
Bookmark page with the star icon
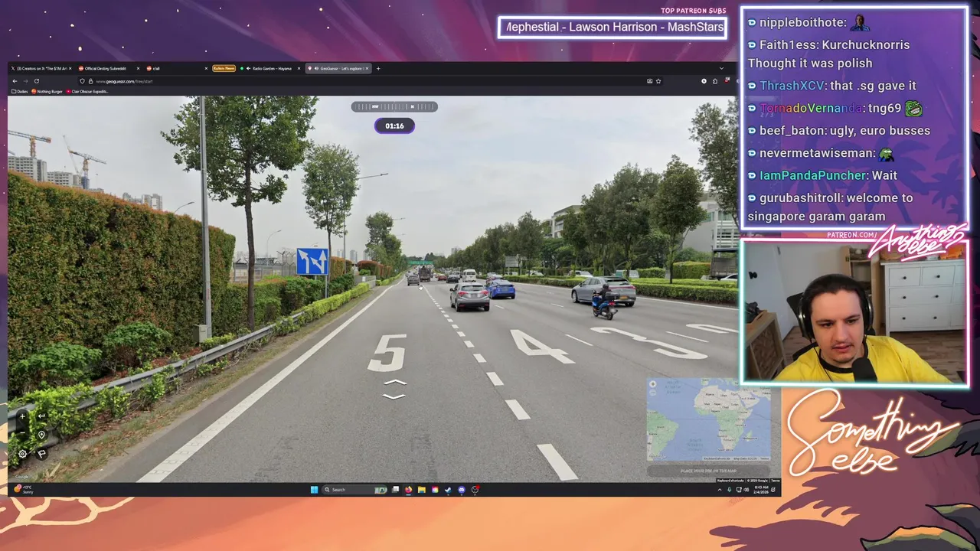(x=658, y=81)
